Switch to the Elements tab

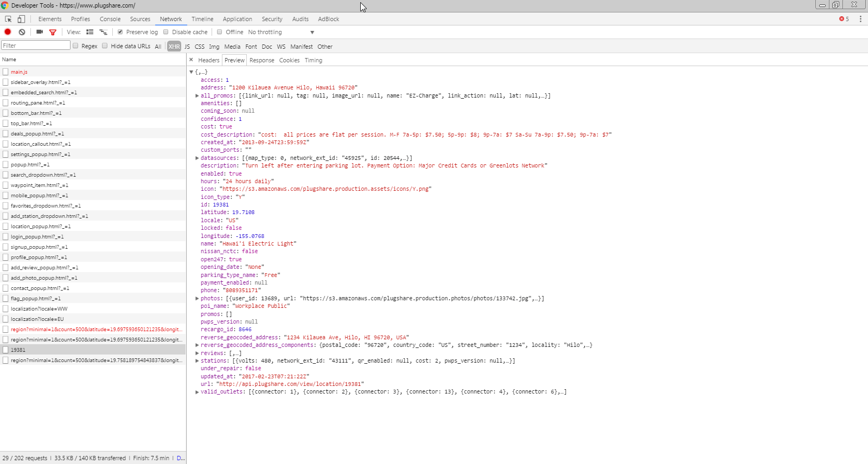tap(50, 19)
